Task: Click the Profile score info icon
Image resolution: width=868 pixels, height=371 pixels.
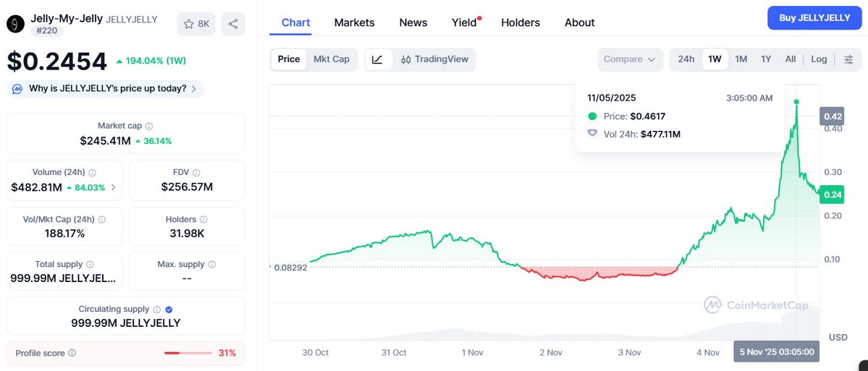Action: tap(72, 354)
